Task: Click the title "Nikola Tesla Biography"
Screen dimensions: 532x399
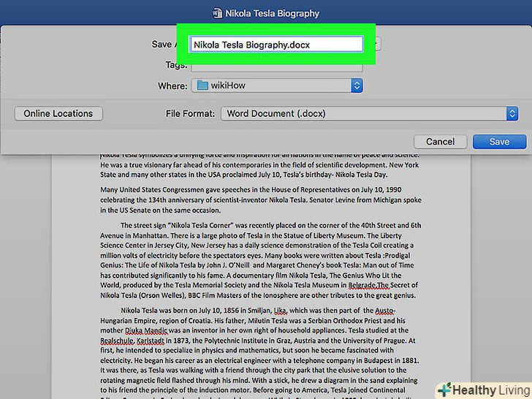Action: click(272, 13)
